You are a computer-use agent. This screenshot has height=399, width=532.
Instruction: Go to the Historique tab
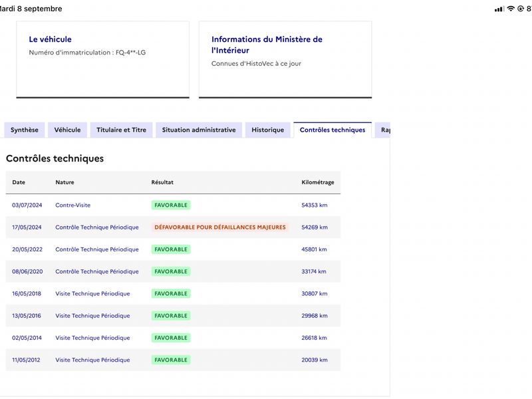(268, 130)
